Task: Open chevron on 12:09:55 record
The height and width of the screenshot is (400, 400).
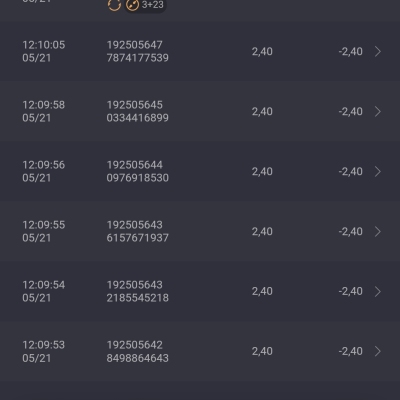Action: (x=378, y=231)
